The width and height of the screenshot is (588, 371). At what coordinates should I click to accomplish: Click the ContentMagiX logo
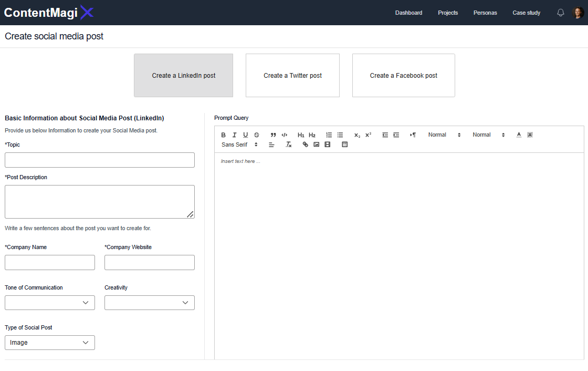coord(49,13)
